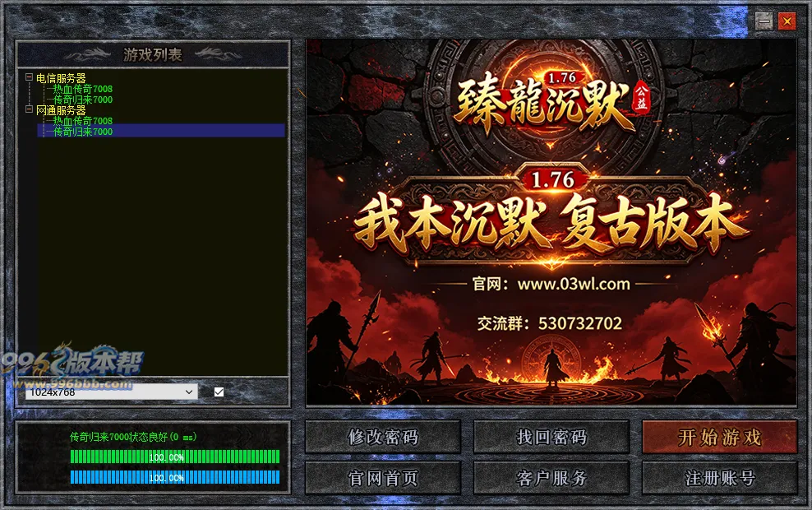Screen dimensions: 812x510
Task: Click the 修改密码 button
Action: (383, 437)
